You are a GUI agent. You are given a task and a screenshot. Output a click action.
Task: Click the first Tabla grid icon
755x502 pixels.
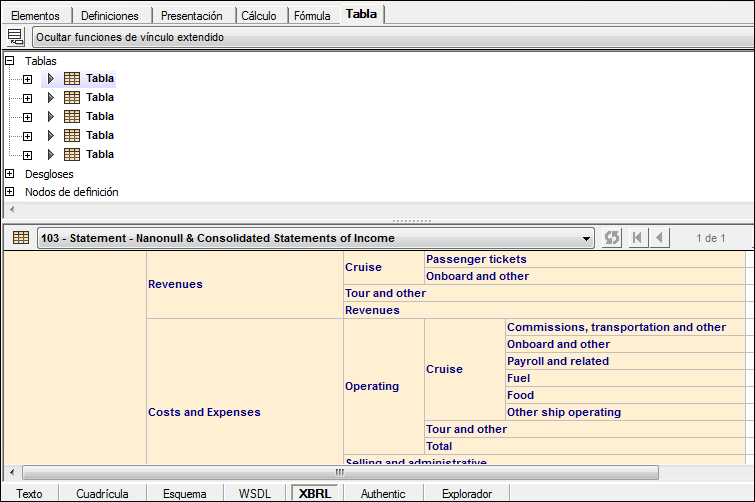click(72, 78)
